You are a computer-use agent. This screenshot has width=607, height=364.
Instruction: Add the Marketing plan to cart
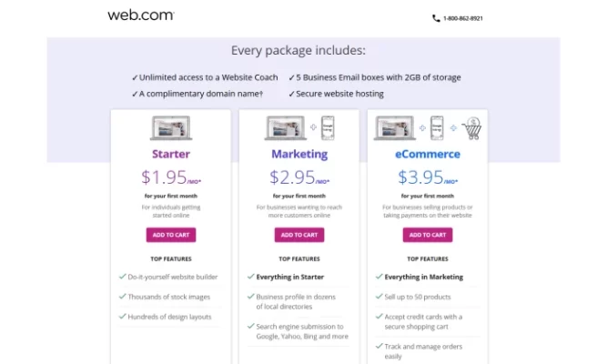(x=299, y=235)
